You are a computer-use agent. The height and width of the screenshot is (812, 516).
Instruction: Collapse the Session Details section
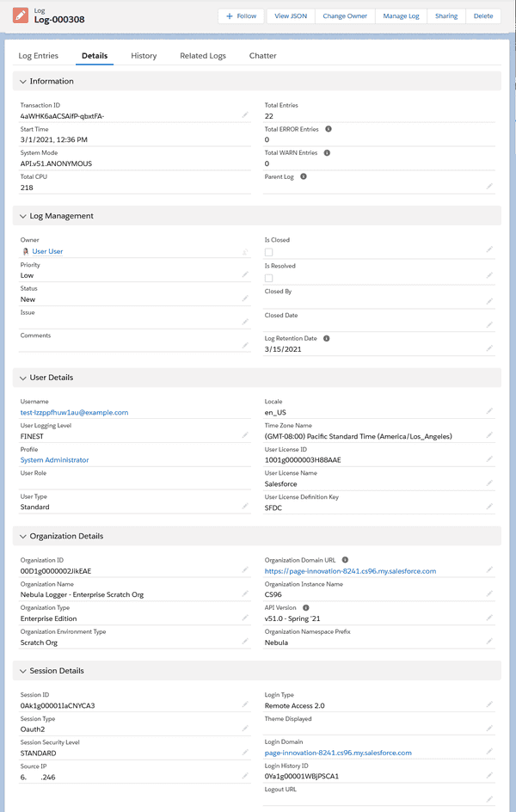(21, 670)
